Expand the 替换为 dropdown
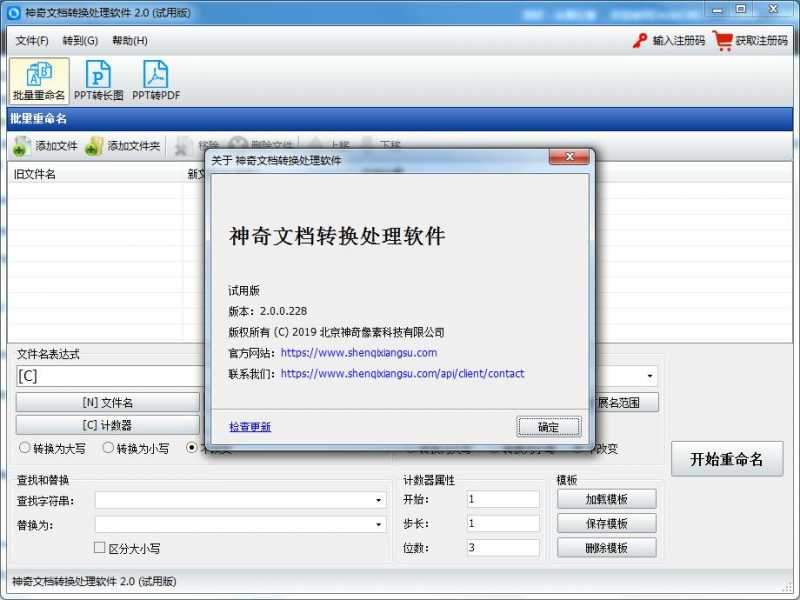 (379, 524)
